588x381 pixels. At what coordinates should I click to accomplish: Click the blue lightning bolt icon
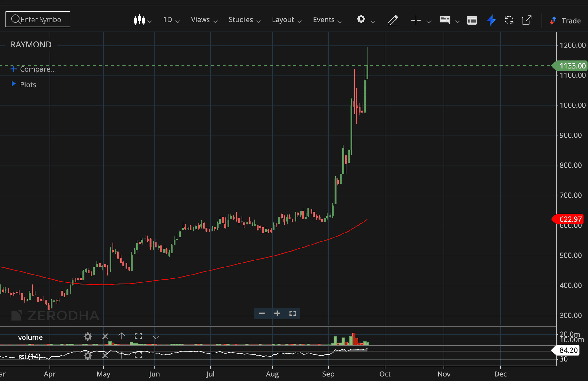click(x=491, y=20)
